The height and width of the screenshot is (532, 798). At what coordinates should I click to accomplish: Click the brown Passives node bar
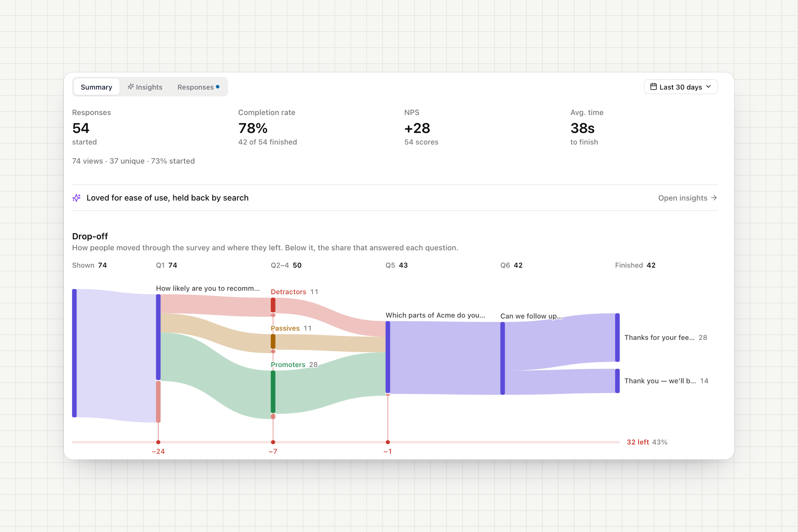[273, 342]
